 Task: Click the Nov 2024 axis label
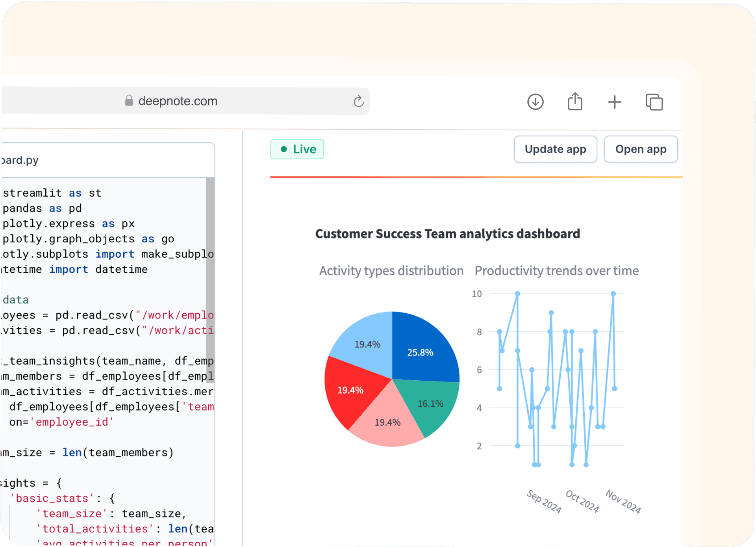[x=623, y=502]
